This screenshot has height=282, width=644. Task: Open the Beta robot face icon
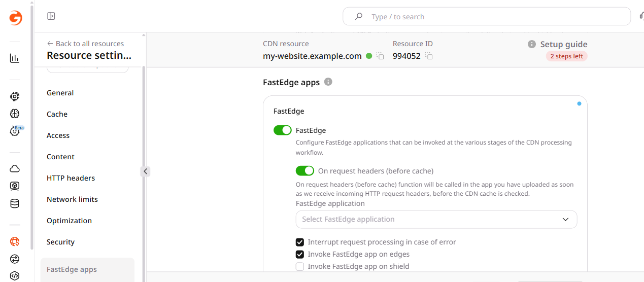click(x=15, y=131)
